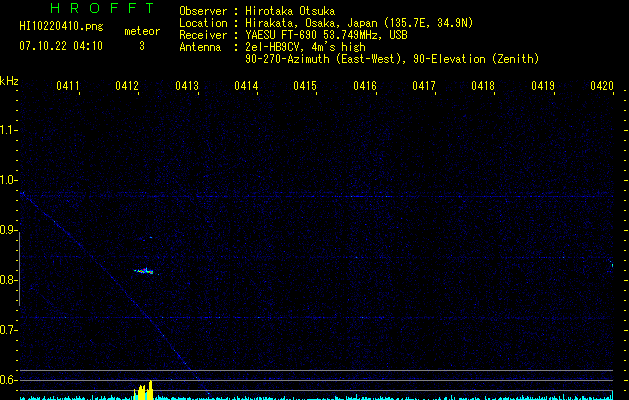Click the 1.0 kHz frequency label
The image size is (629, 400).
coord(8,180)
